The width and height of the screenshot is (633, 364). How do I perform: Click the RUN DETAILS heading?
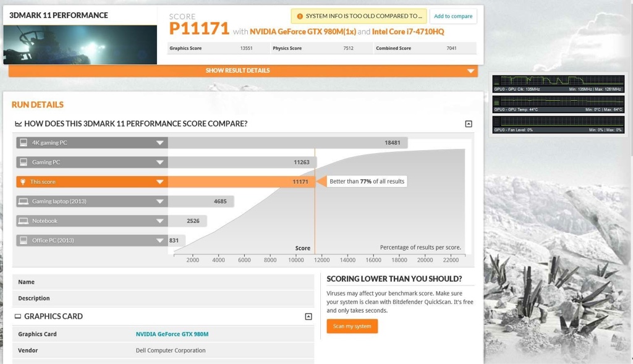coord(38,104)
